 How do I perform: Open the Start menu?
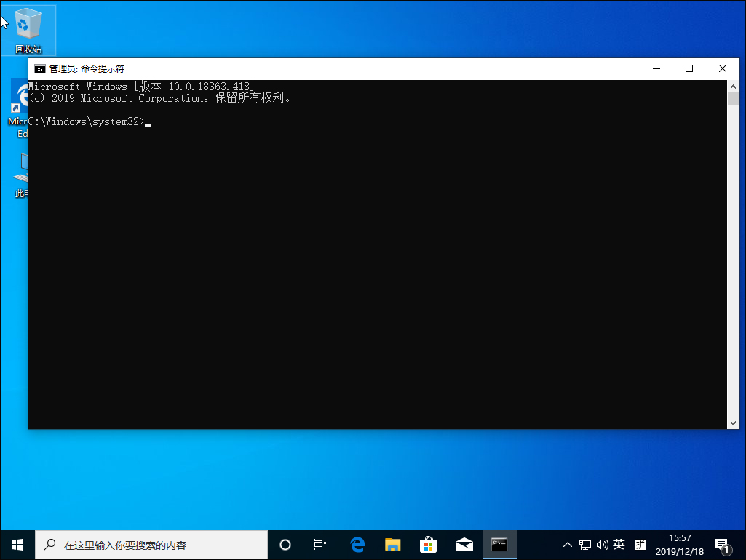coord(16,544)
